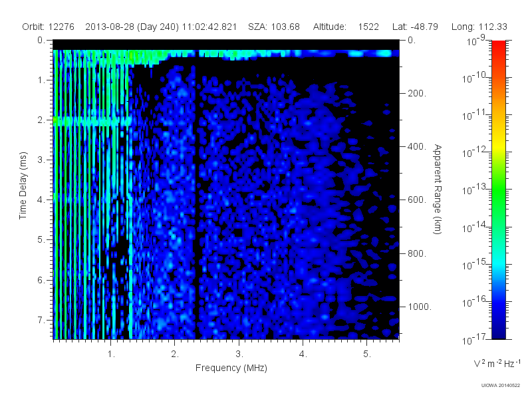Click time delay axis tick label '3.'
Screen dimensions: 532x399
(x=41, y=160)
